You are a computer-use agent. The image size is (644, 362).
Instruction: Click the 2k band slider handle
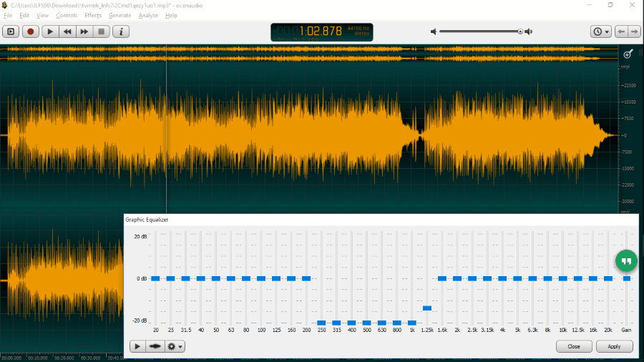(x=457, y=279)
